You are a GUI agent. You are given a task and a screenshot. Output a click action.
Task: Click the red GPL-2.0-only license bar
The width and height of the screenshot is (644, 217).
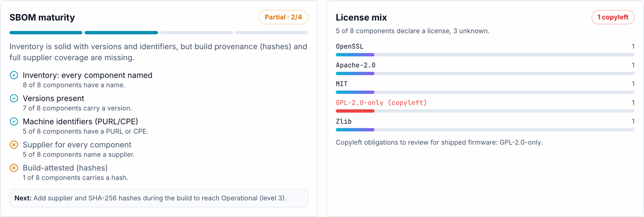click(x=485, y=111)
